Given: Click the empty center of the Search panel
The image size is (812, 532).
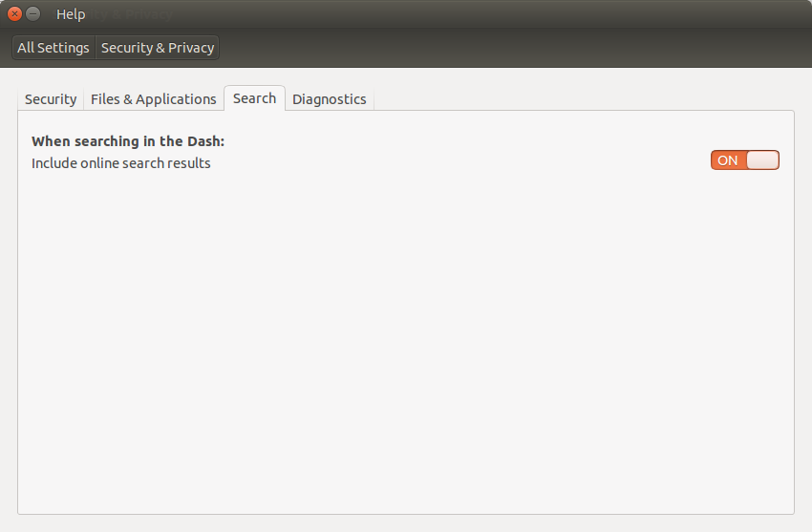Looking at the screenshot, I should tap(406, 334).
